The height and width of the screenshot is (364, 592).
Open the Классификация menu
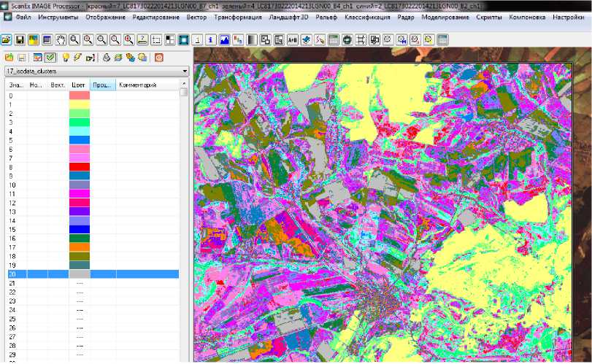click(368, 16)
